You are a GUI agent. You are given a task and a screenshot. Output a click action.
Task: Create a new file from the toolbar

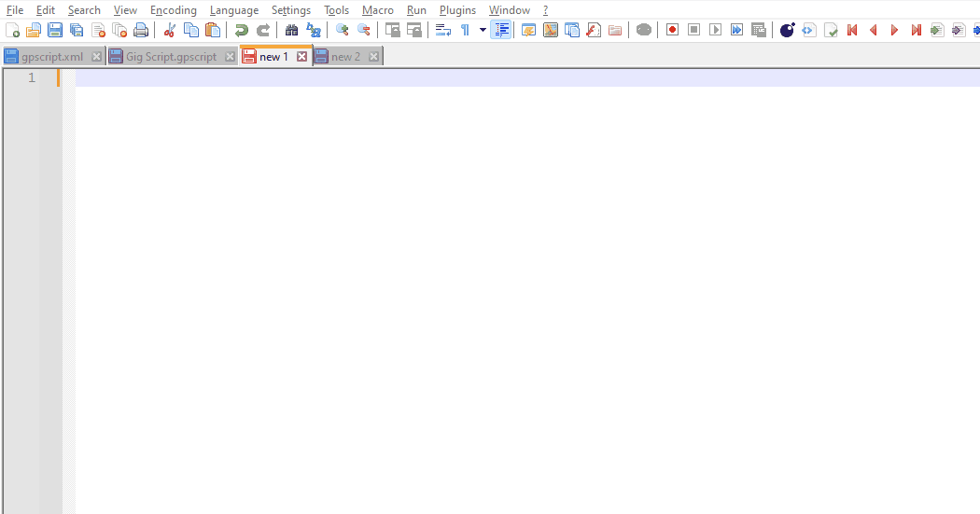12,30
